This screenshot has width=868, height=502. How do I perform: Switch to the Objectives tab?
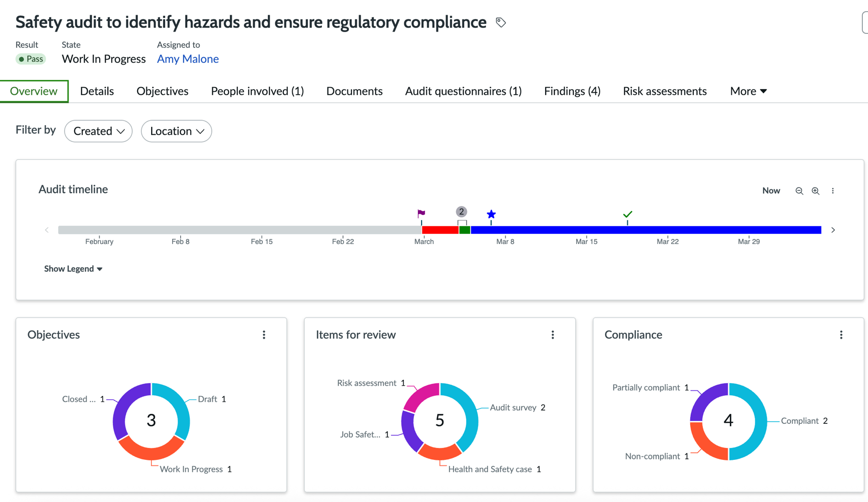[162, 91]
